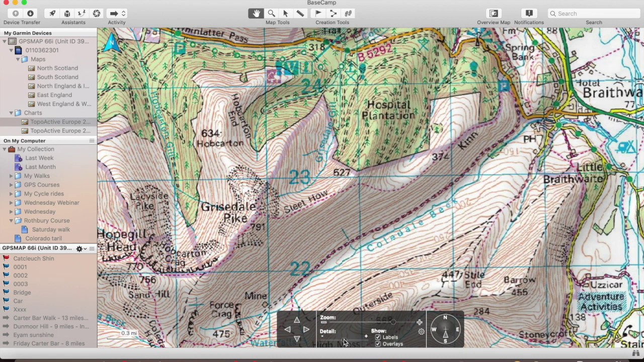Toggle the Overlays checkbox
Screen dimensions: 644x362
[x=378, y=344]
